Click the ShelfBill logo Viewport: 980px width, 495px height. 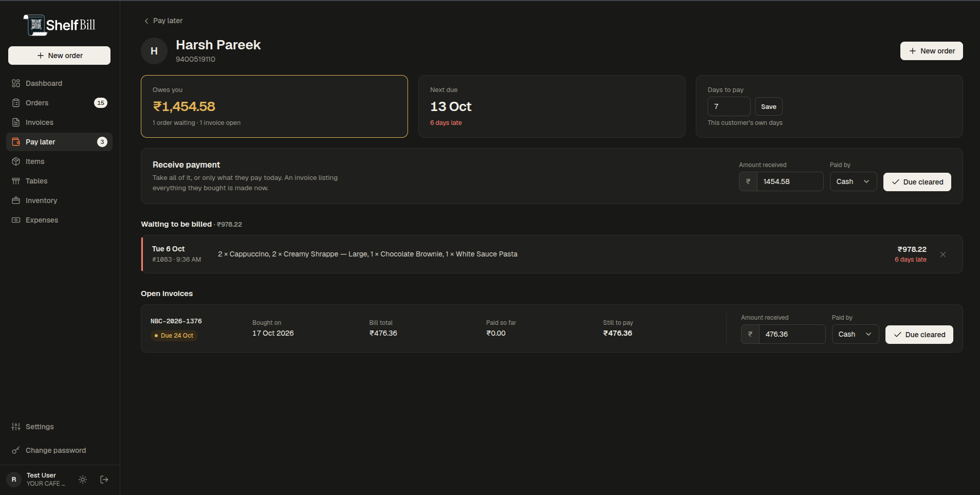click(x=60, y=25)
